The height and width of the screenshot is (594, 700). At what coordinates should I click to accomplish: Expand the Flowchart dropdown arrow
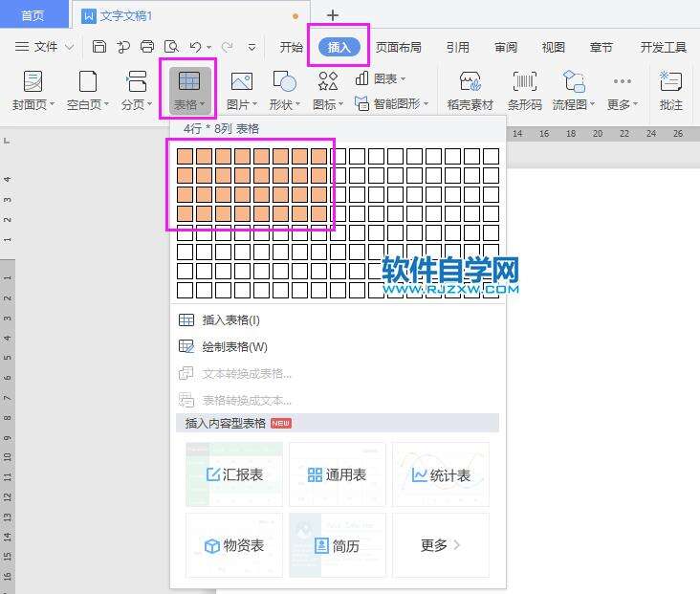[592, 104]
